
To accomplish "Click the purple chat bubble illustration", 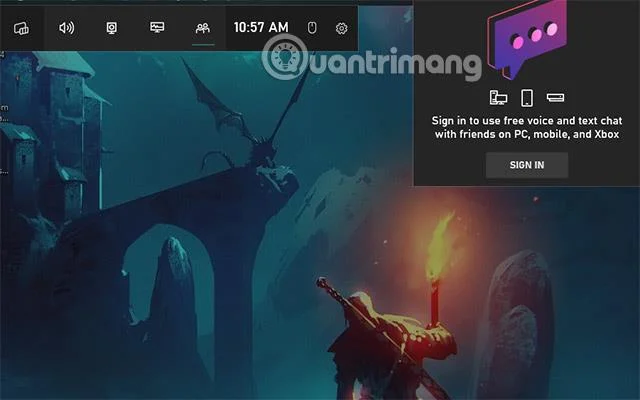I will (x=527, y=39).
